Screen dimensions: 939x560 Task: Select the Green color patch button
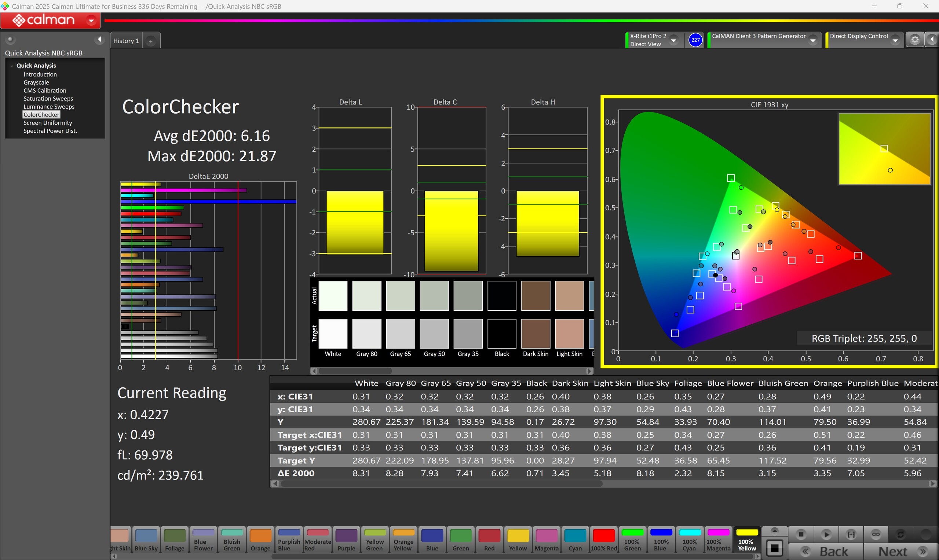[x=461, y=540]
